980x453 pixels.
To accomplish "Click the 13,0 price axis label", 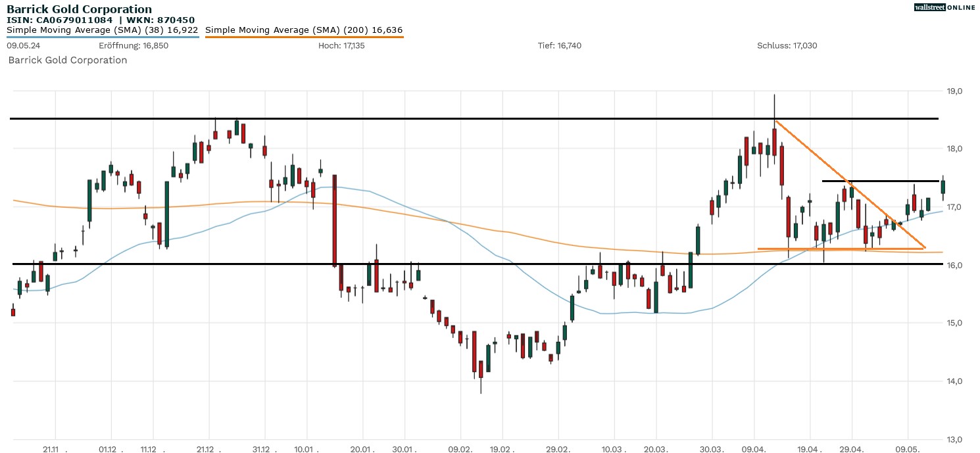I will (953, 439).
